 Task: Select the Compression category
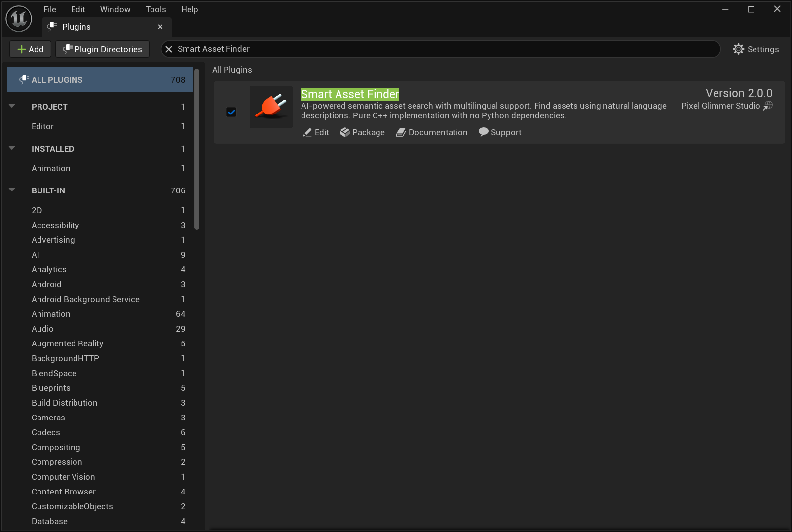point(100,462)
